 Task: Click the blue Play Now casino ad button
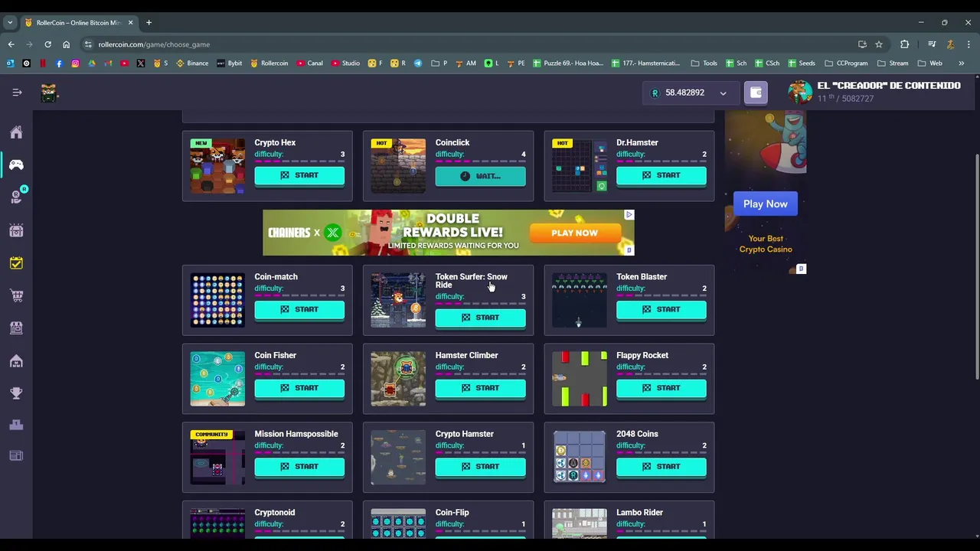pyautogui.click(x=765, y=204)
